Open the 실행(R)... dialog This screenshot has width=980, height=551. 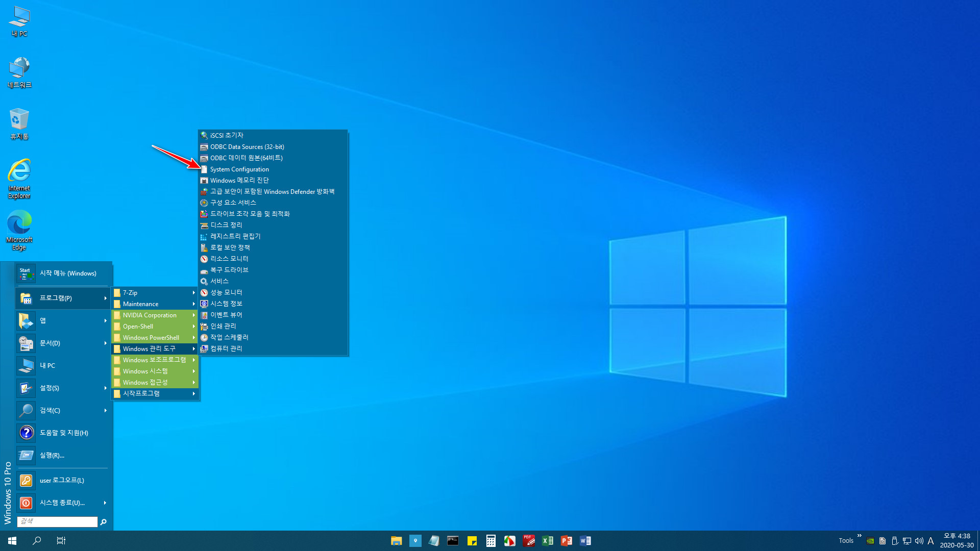coord(63,455)
